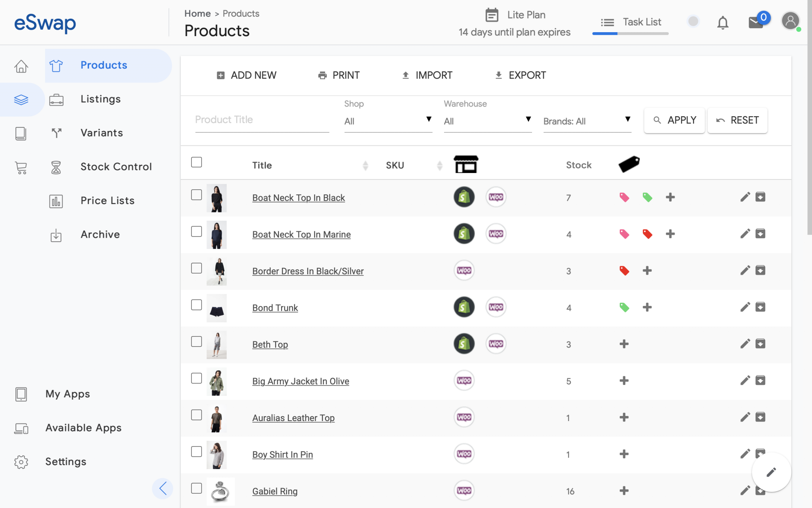Screen dimensions: 812x508
Task: Open the notifications bell icon
Action: tap(723, 23)
